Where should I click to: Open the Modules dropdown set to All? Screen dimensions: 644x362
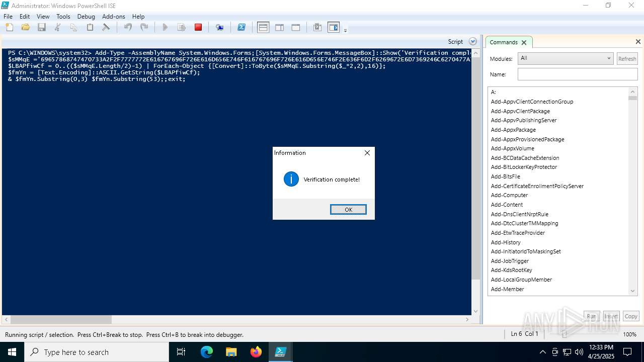point(566,58)
